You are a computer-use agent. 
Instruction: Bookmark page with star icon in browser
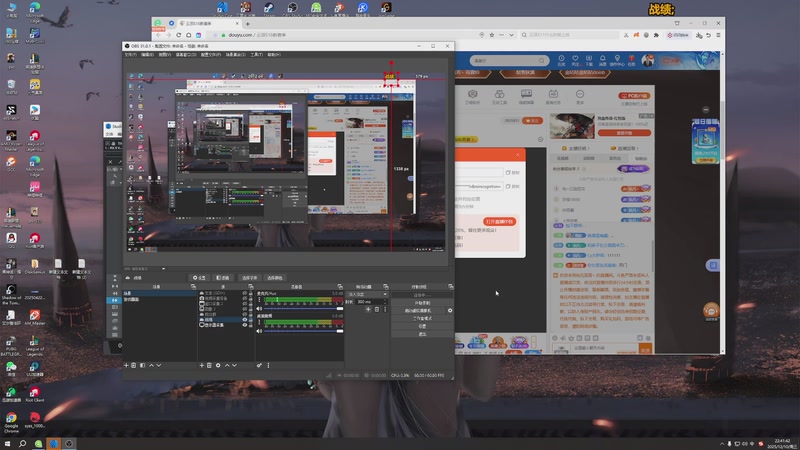point(491,35)
